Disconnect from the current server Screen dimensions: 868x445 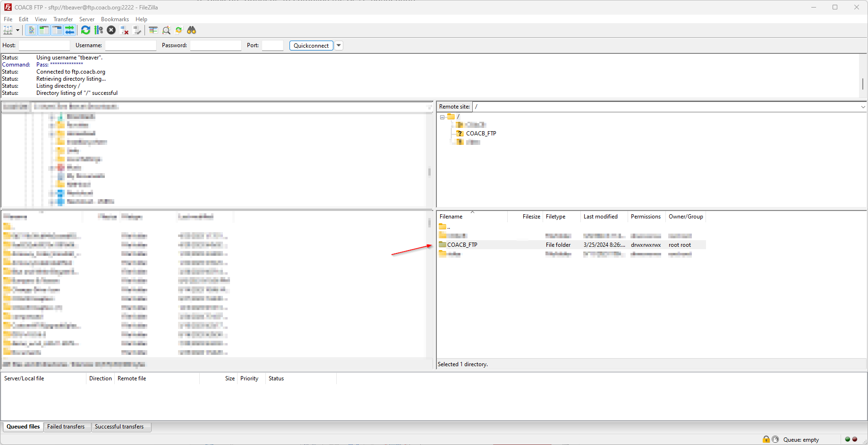coord(124,30)
